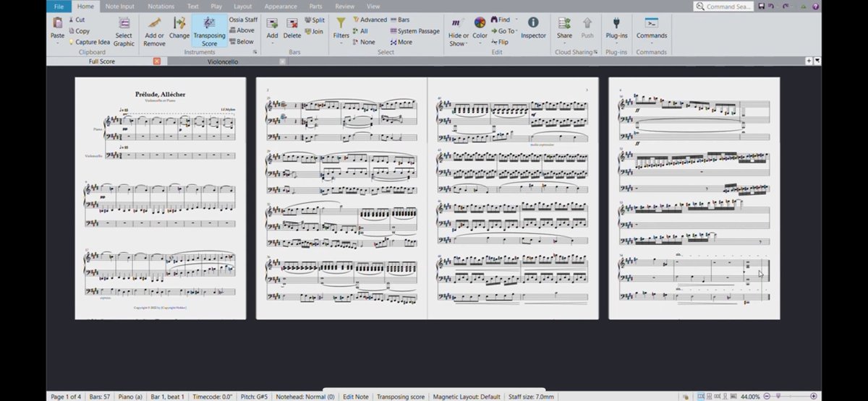Switch to the Text ribbon tab
This screenshot has height=401, width=868.
(192, 7)
